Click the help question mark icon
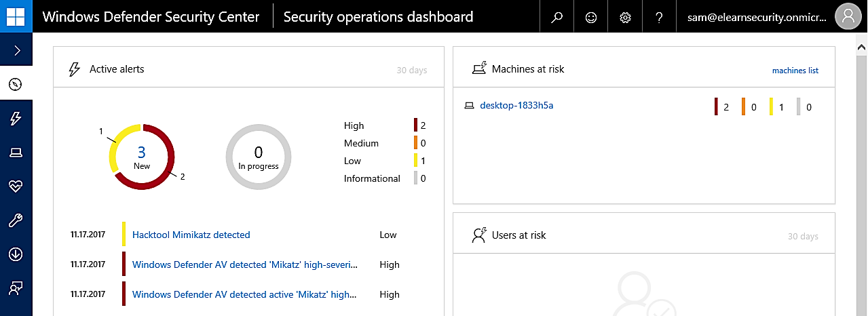The width and height of the screenshot is (868, 316). 659,17
